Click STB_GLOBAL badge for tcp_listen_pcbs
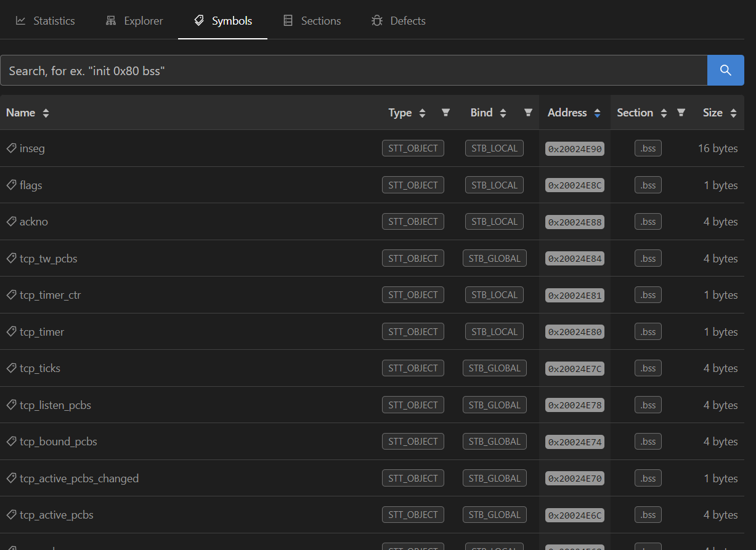Viewport: 756px width, 550px height. click(494, 405)
